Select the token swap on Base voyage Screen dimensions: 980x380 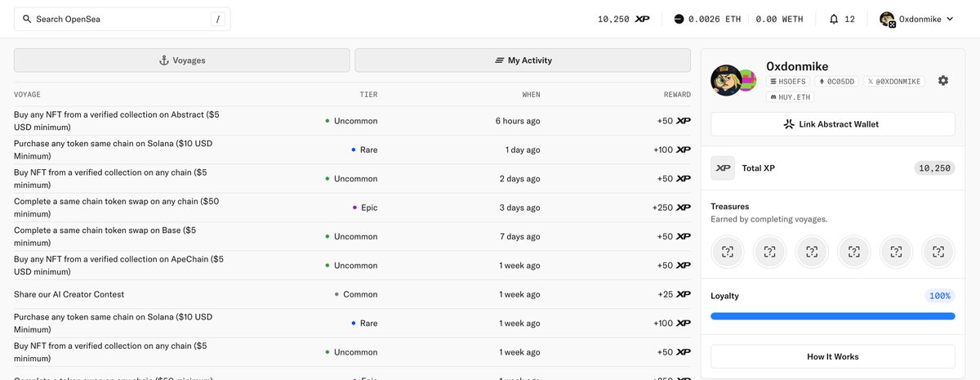(353, 236)
